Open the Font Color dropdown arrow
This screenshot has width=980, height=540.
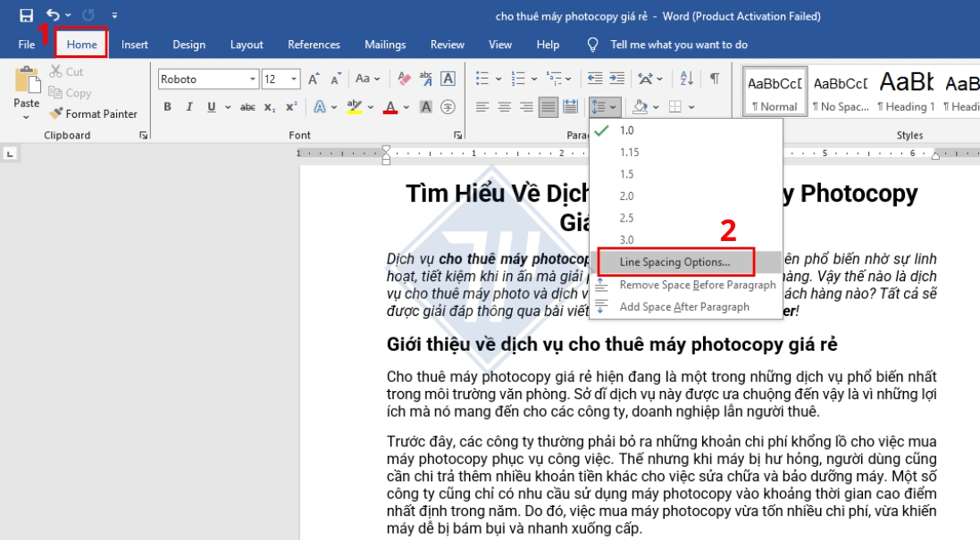(x=407, y=105)
